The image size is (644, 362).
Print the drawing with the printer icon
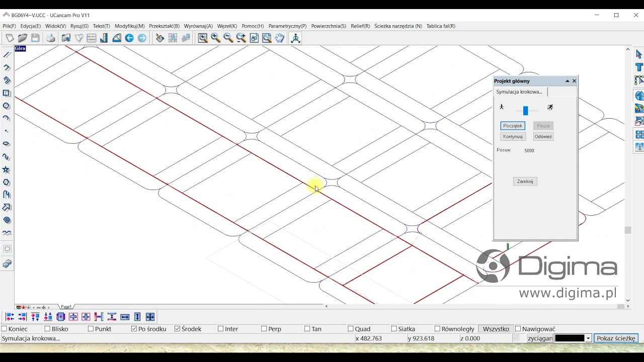(x=51, y=38)
